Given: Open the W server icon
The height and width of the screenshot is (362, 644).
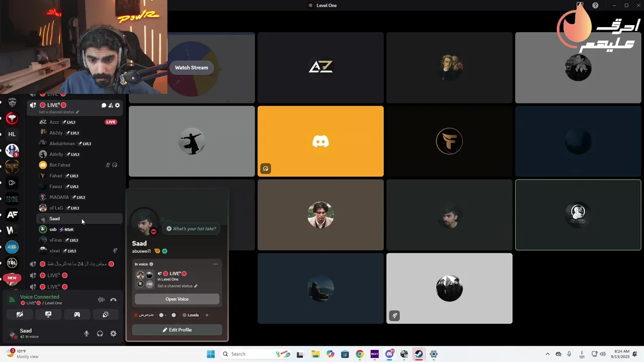Looking at the screenshot, I should [x=12, y=231].
